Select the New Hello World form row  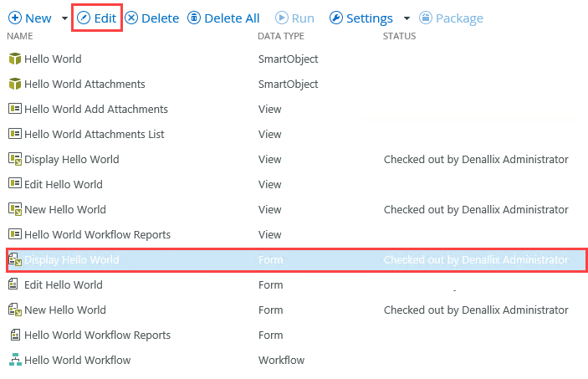click(x=65, y=310)
